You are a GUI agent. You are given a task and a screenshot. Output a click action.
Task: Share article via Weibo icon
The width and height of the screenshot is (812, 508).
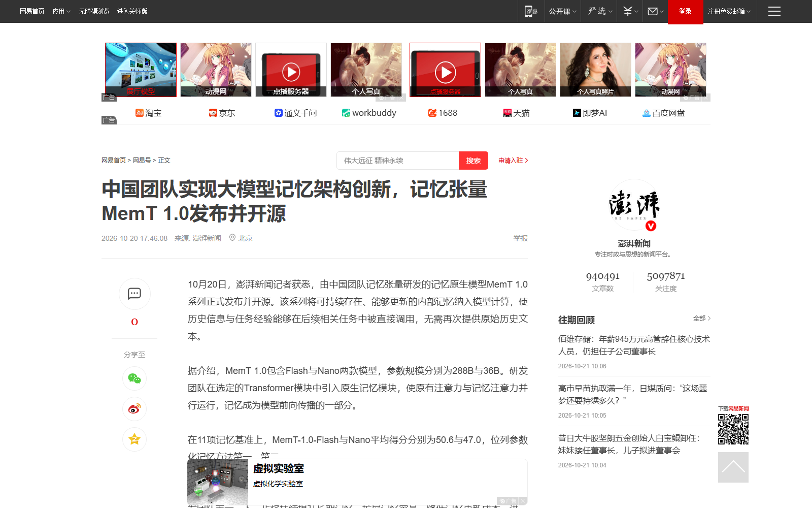[134, 409]
